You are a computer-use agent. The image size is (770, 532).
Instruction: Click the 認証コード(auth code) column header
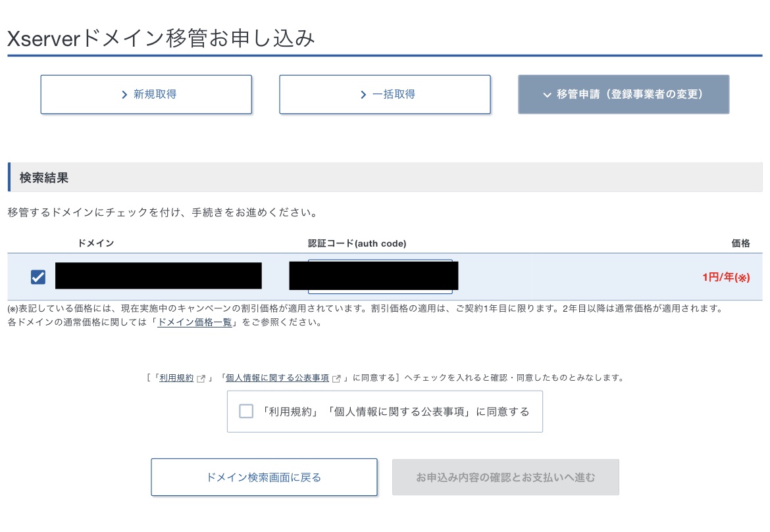[x=357, y=243]
